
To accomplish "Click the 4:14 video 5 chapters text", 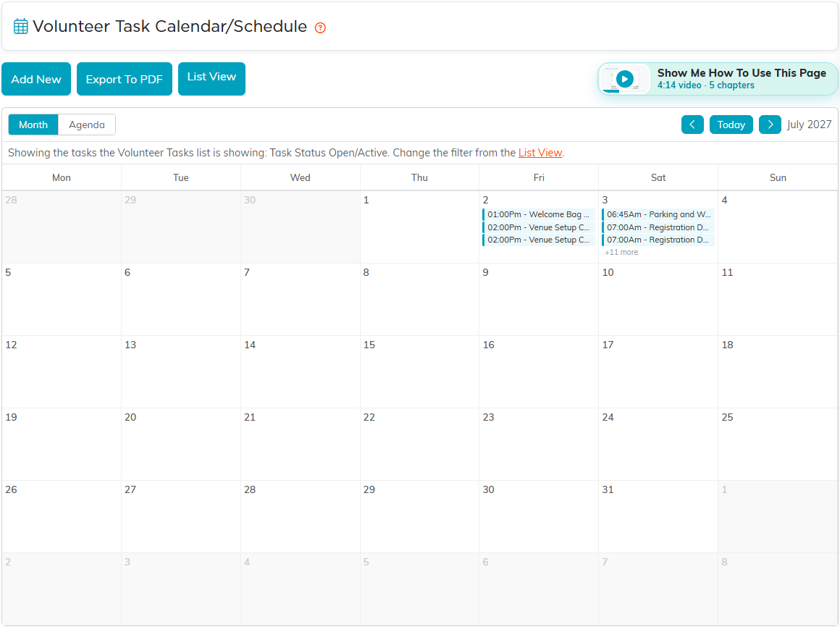I will 705,85.
